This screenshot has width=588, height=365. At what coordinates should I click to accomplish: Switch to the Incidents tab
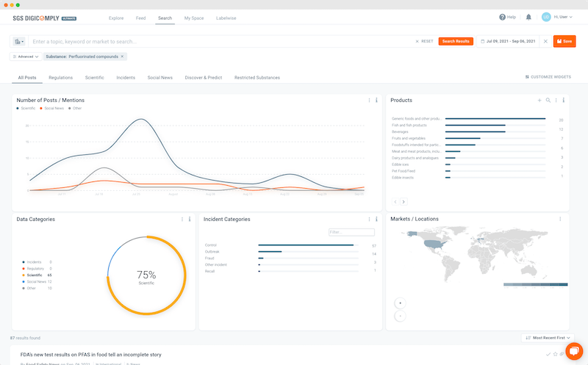126,78
